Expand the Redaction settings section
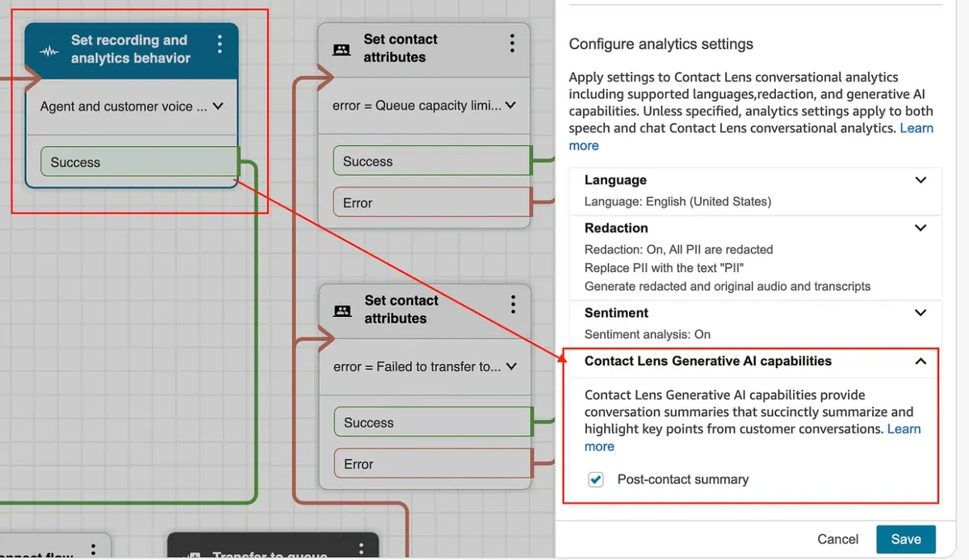The width and height of the screenshot is (969, 560). coord(921,228)
